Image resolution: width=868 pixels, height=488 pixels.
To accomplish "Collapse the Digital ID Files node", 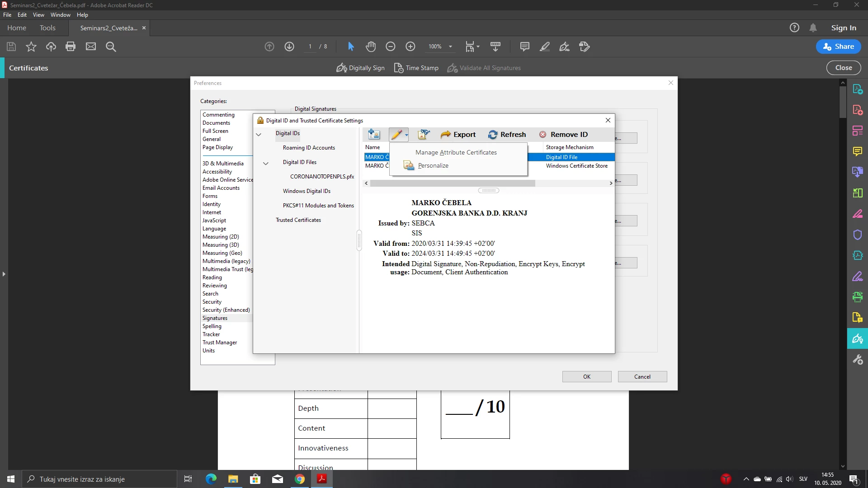I will [x=266, y=163].
